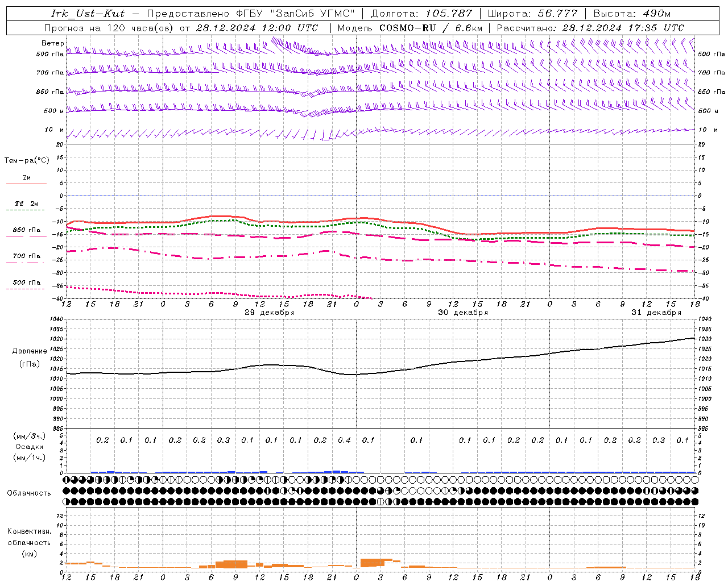Screen dimensions: 728x582
Task: Select the 500 м wind level label on left
Action: pos(54,111)
